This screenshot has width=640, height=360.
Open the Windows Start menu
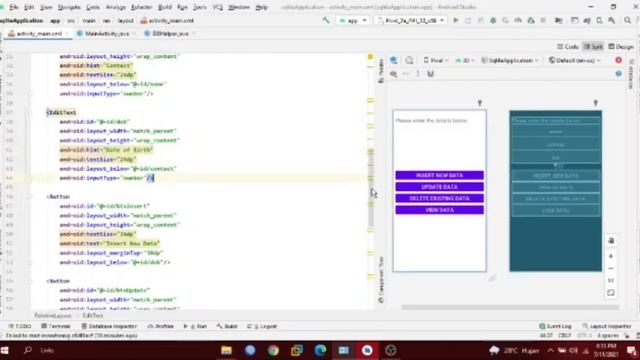[4, 350]
